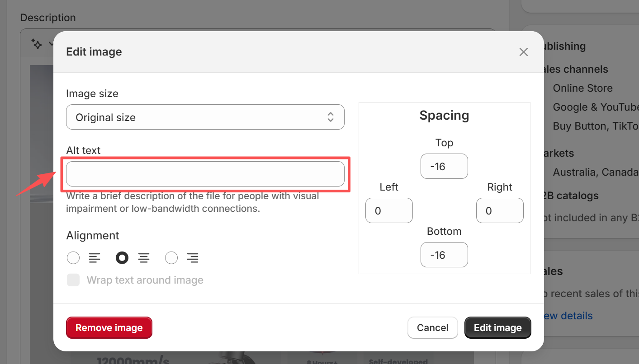Close the Edit image dialog

(523, 52)
